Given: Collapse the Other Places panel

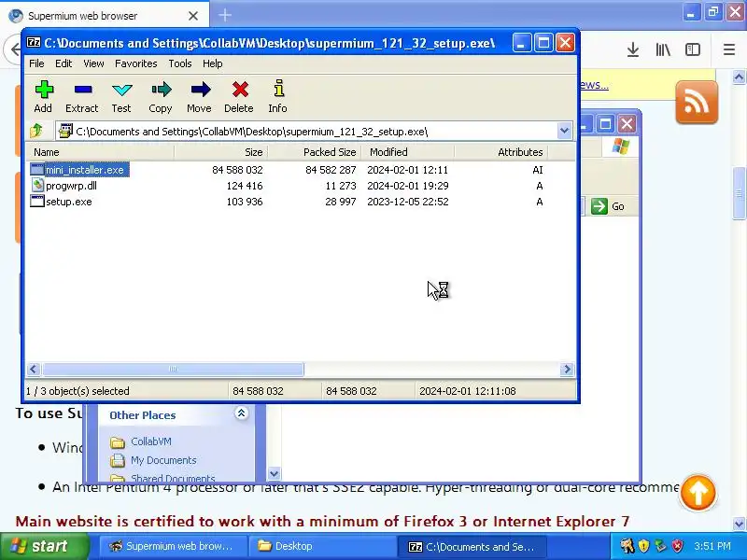Looking at the screenshot, I should pos(241,413).
